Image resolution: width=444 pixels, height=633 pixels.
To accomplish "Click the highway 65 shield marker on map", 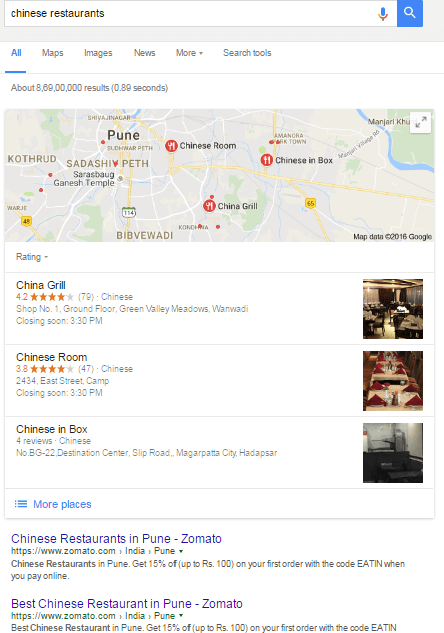I will point(310,203).
